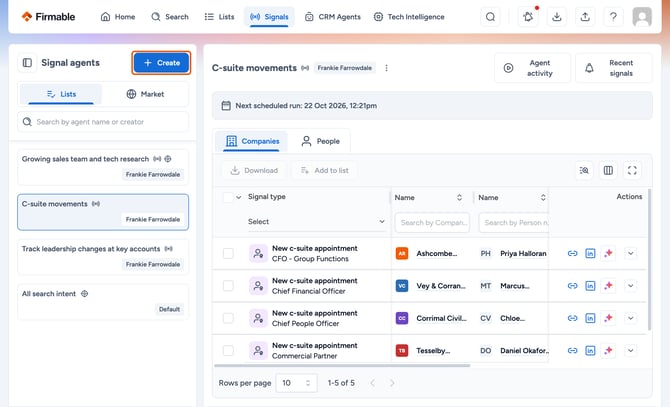Focus the Search by Person field

[514, 223]
